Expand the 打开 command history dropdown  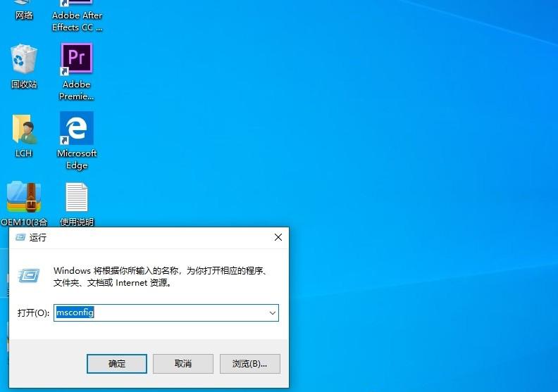tap(272, 312)
